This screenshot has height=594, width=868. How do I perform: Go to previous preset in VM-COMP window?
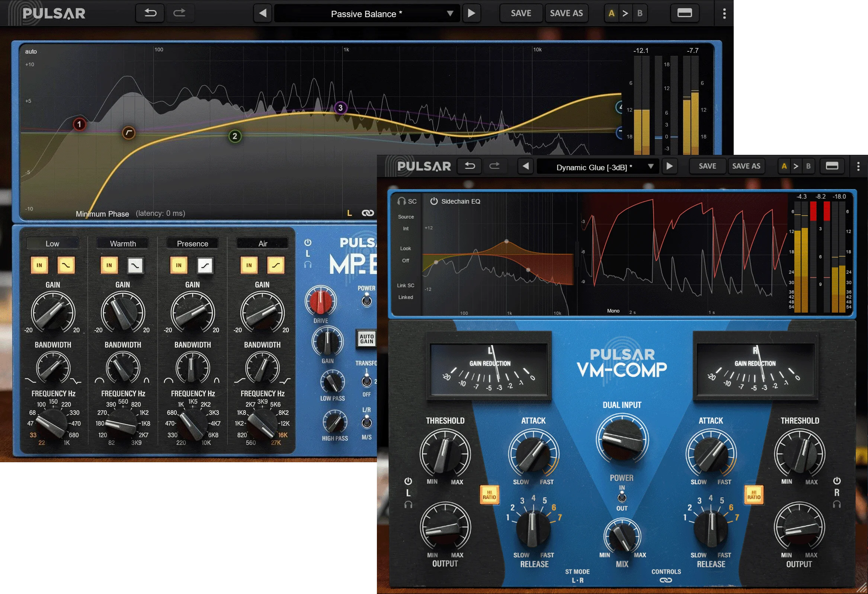pyautogui.click(x=525, y=166)
